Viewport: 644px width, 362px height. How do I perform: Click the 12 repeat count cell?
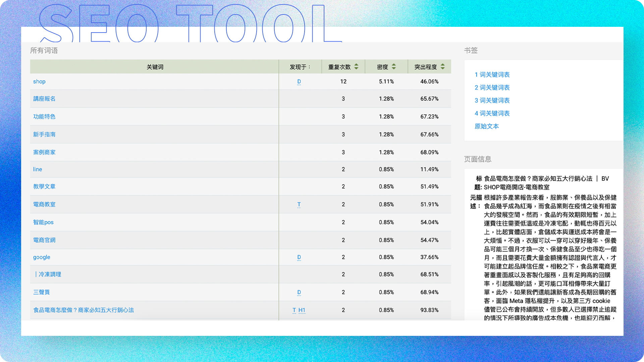[x=343, y=81]
